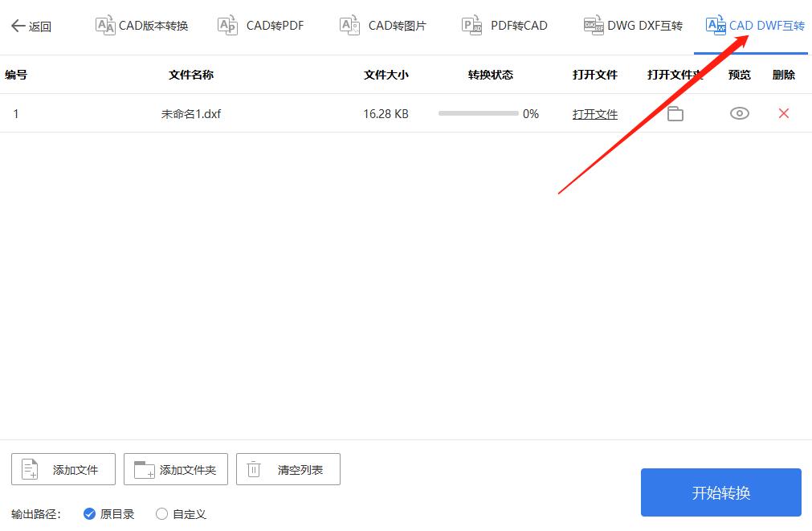This screenshot has width=812, height=531.
Task: Preview 未命名1.dxf with the eye toggle
Action: coord(739,113)
